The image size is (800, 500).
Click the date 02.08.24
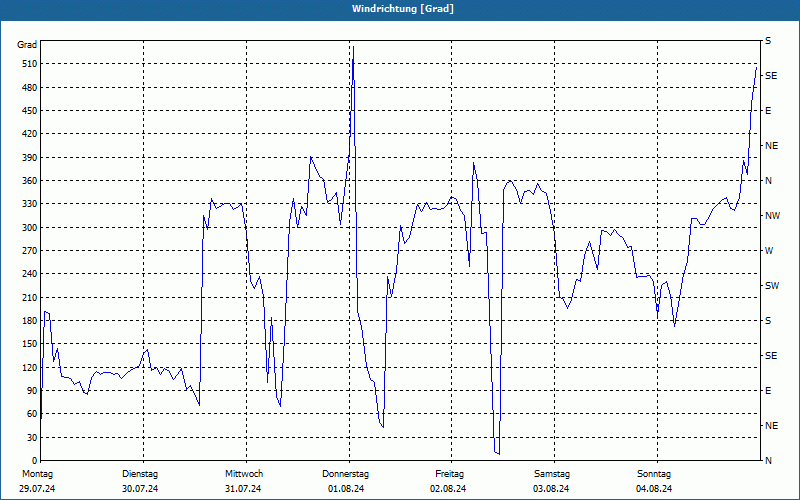(x=448, y=489)
